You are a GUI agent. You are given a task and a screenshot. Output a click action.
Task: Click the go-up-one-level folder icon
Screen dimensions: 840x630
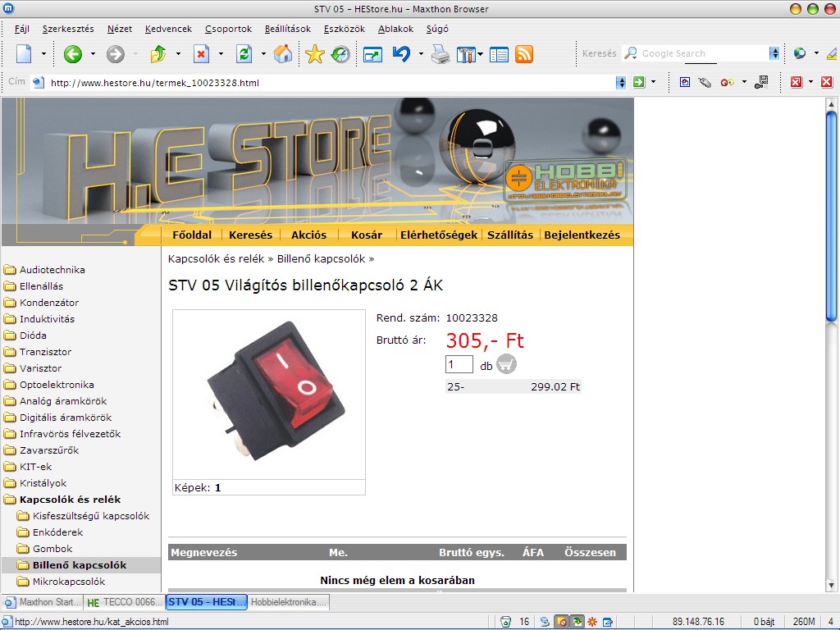[x=158, y=54]
